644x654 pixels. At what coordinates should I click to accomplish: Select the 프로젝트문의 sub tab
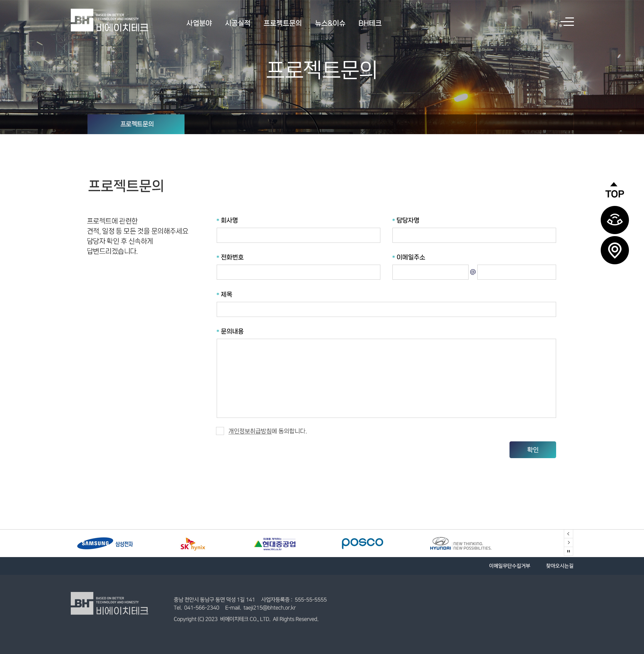(136, 124)
